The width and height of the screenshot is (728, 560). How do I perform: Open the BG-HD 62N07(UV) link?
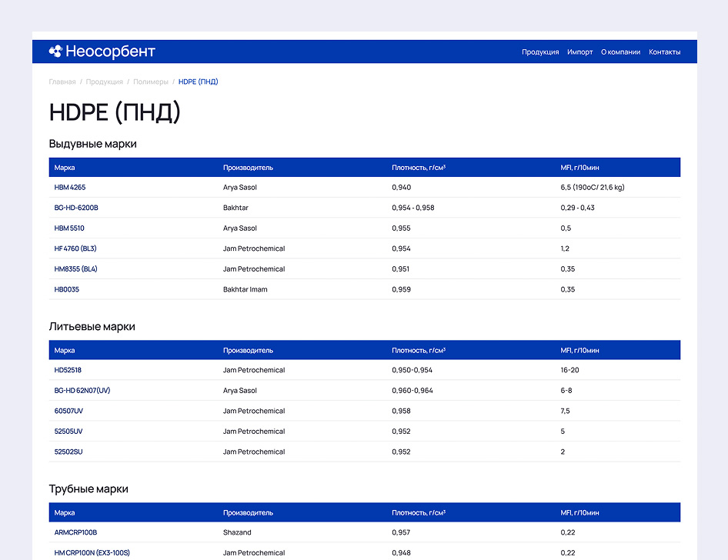tap(82, 391)
